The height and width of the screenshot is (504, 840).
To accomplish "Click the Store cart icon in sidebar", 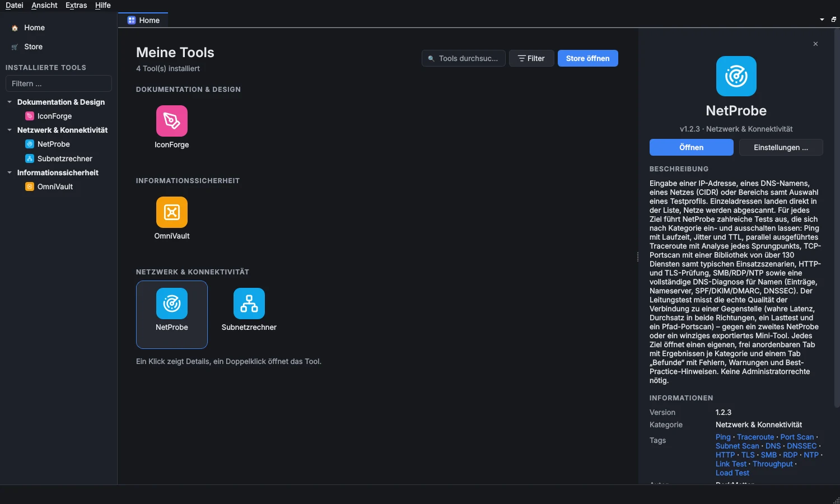I will (x=15, y=47).
